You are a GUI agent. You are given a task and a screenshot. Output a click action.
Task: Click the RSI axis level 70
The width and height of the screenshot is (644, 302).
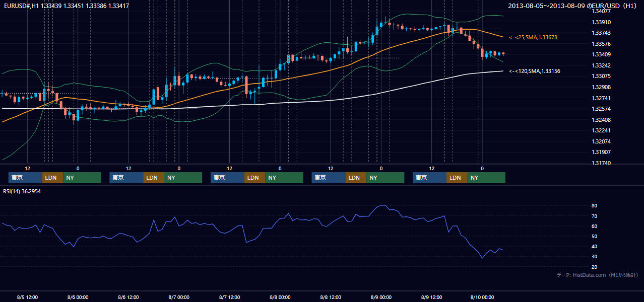coord(594,216)
